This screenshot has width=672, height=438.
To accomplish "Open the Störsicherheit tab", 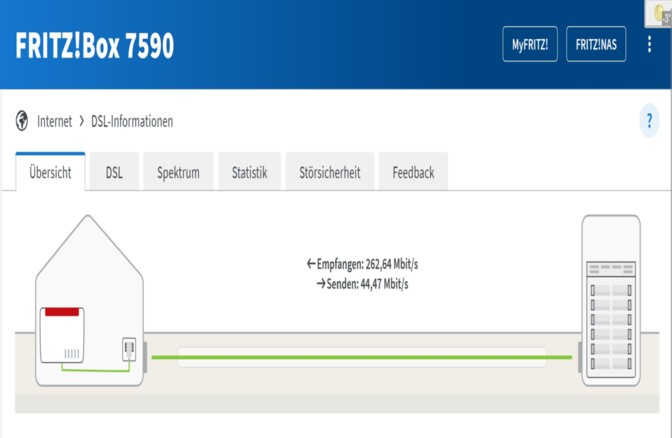I will (x=330, y=172).
